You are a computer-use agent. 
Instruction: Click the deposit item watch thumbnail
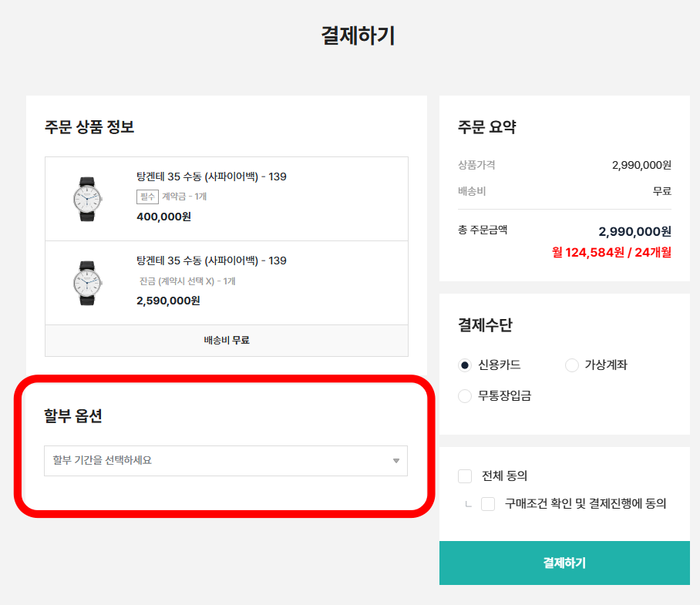tap(86, 198)
